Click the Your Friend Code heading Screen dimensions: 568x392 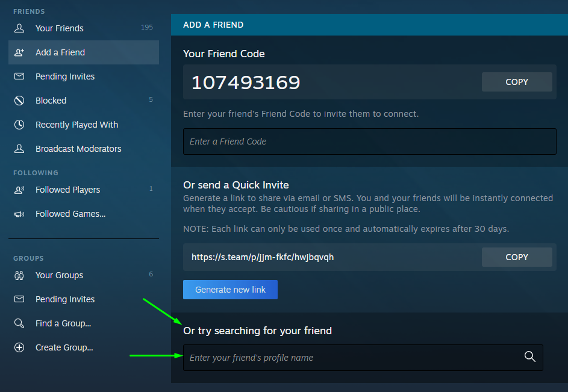[x=224, y=54]
